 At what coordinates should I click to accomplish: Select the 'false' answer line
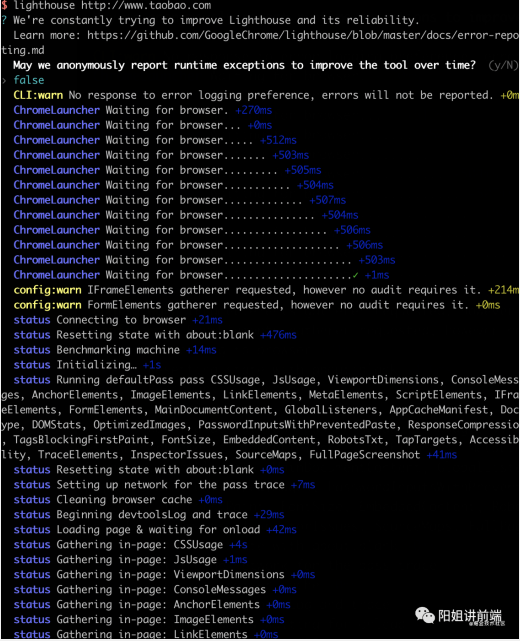click(x=29, y=80)
